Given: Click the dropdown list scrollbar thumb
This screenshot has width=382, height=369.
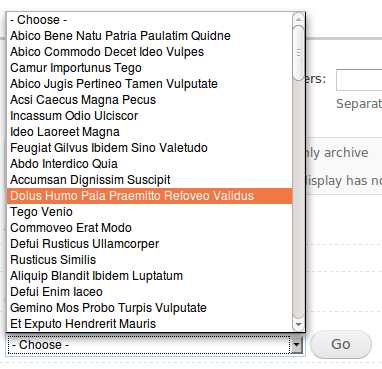Looking at the screenshot, I should click(x=298, y=53).
